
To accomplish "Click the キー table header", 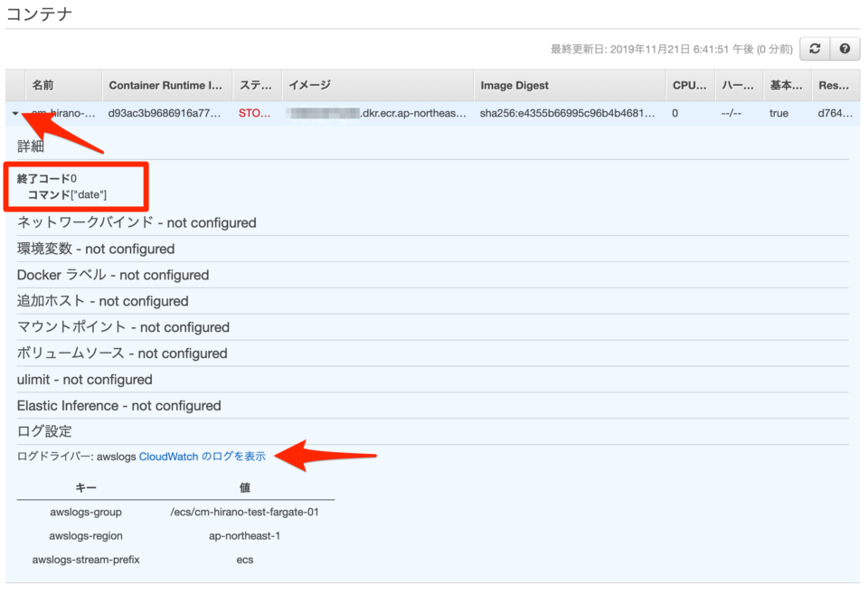I will [86, 487].
